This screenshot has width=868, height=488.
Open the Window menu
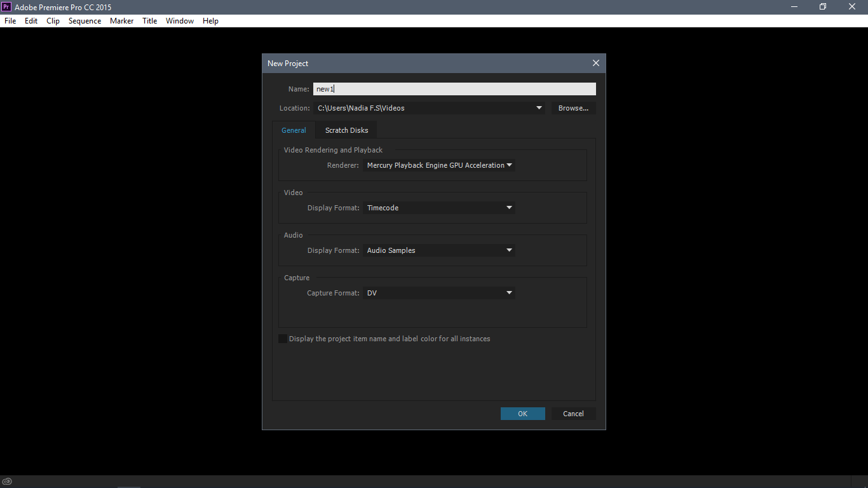click(180, 21)
